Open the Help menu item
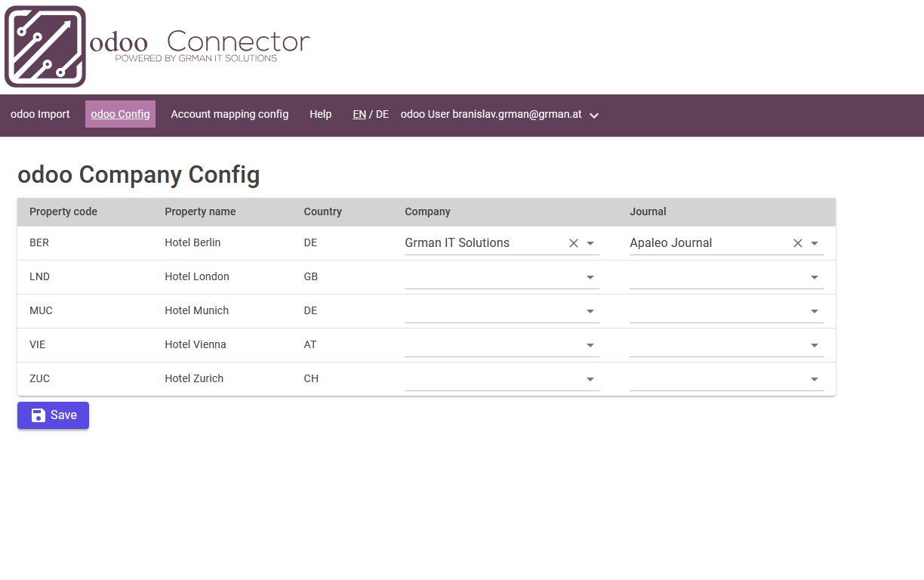 pos(320,114)
